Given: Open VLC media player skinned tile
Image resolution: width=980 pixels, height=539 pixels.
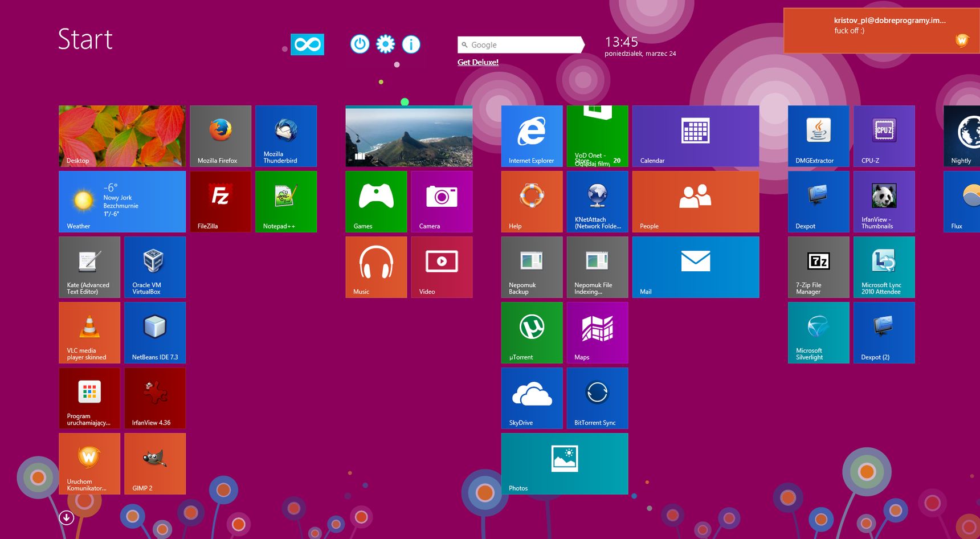Looking at the screenshot, I should [89, 333].
